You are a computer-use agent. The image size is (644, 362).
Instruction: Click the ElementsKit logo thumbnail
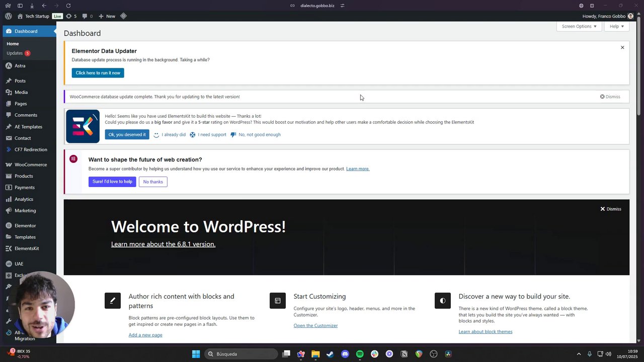pos(83,127)
